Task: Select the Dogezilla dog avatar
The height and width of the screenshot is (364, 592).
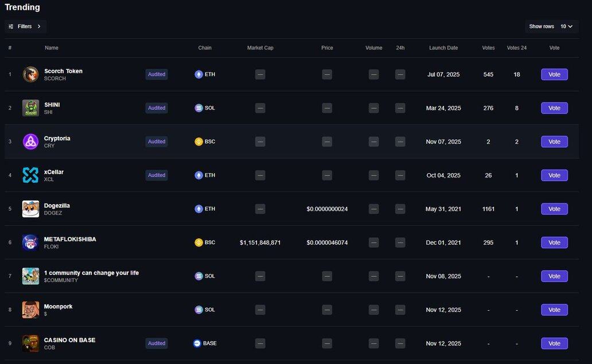Action: pos(30,209)
